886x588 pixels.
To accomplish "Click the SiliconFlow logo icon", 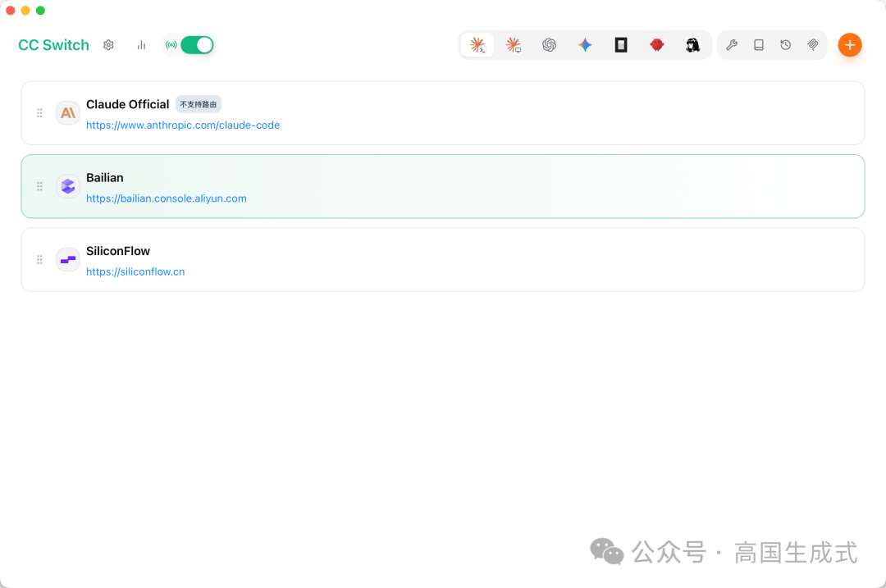I will [x=68, y=260].
